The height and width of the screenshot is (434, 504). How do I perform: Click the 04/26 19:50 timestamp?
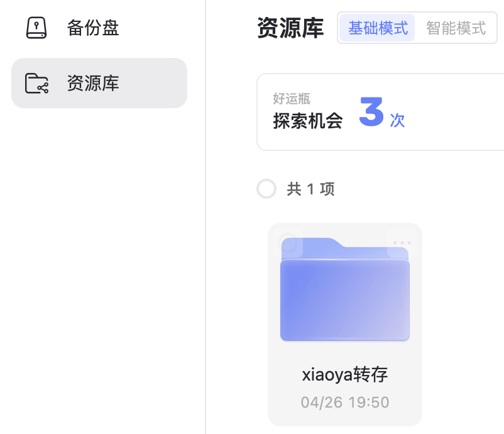(x=344, y=402)
